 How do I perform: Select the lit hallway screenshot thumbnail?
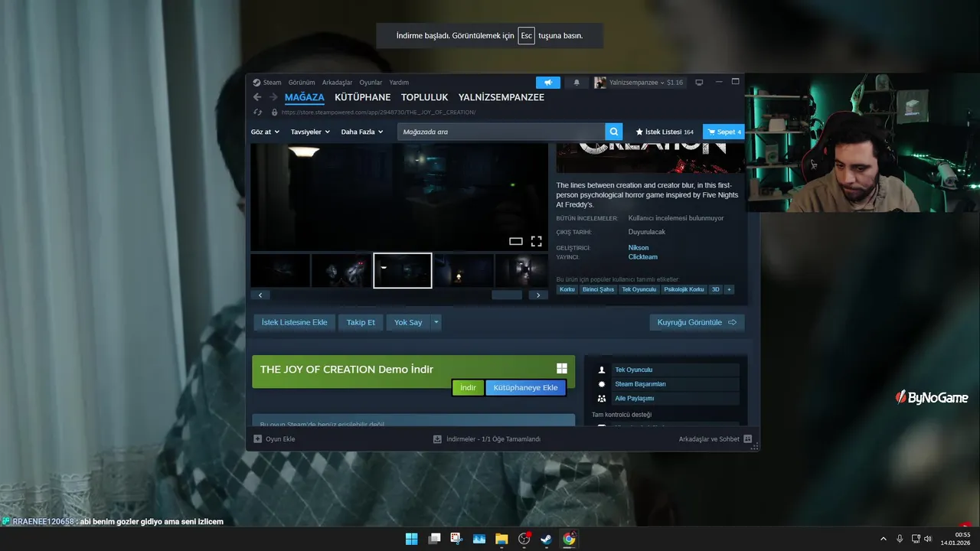pyautogui.click(x=521, y=270)
